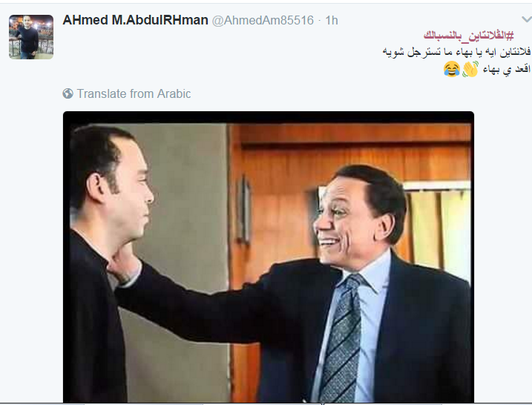Image resolution: width=532 pixels, height=405 pixels.
Task: Click the black top border of the photo
Action: [x=269, y=117]
